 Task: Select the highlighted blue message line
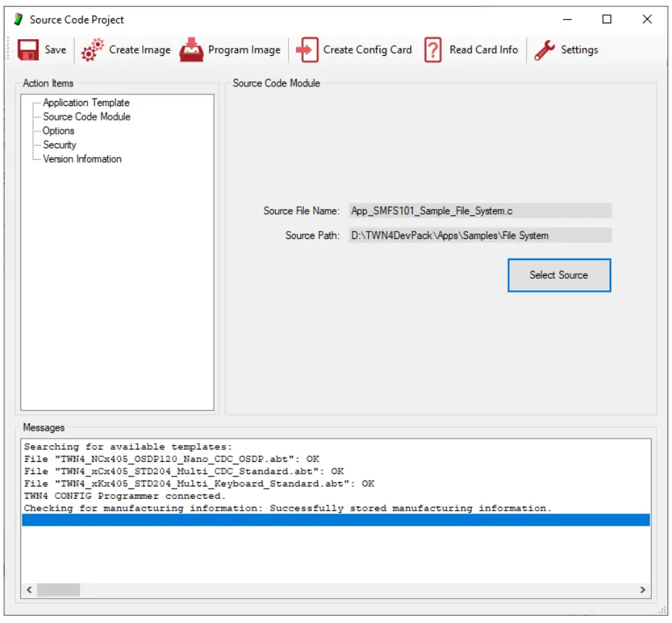coord(335,521)
